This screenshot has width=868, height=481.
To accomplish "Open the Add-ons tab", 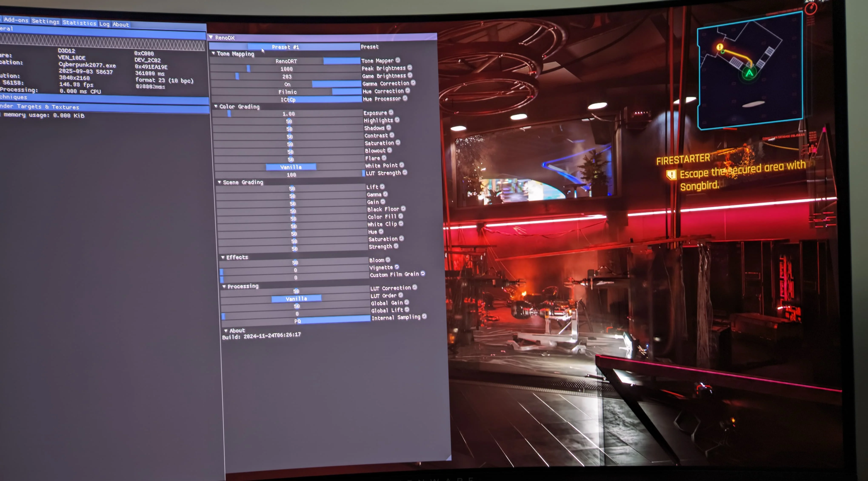I will tap(16, 20).
